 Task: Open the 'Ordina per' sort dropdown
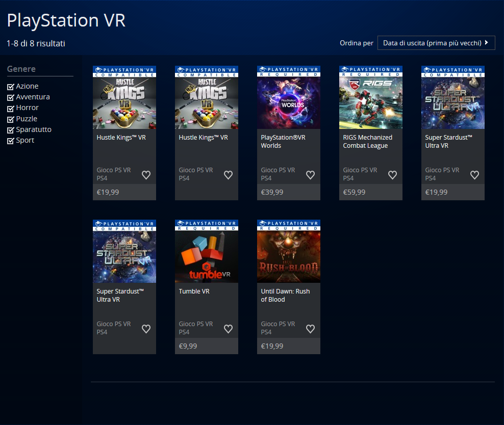[436, 43]
